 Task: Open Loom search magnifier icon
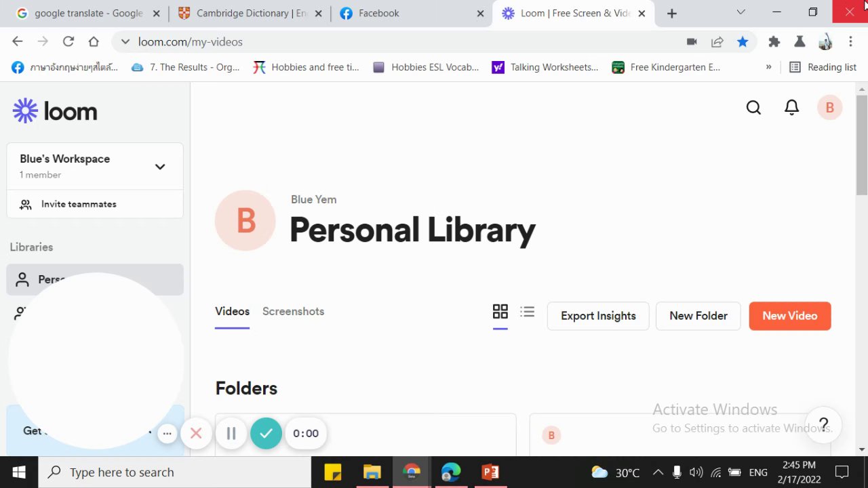(753, 108)
